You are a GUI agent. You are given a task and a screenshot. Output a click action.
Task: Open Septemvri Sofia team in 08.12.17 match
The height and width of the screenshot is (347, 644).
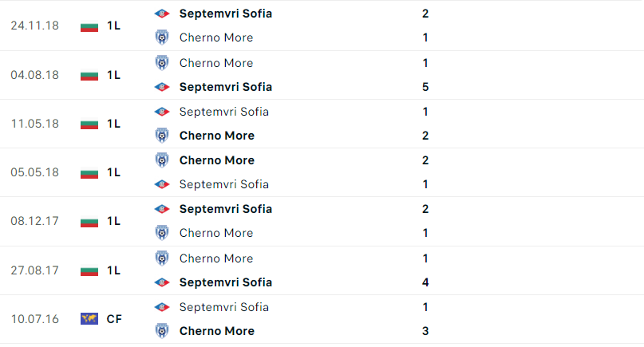click(226, 209)
